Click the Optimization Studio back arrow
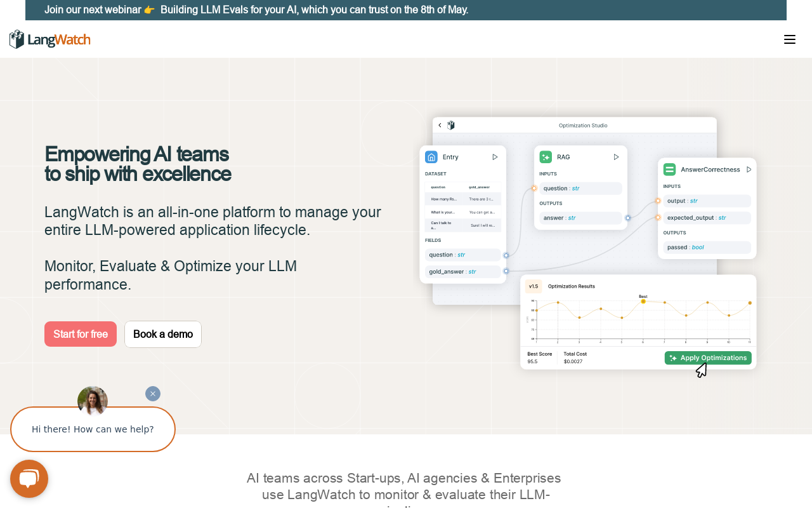This screenshot has width=812, height=508. (440, 125)
